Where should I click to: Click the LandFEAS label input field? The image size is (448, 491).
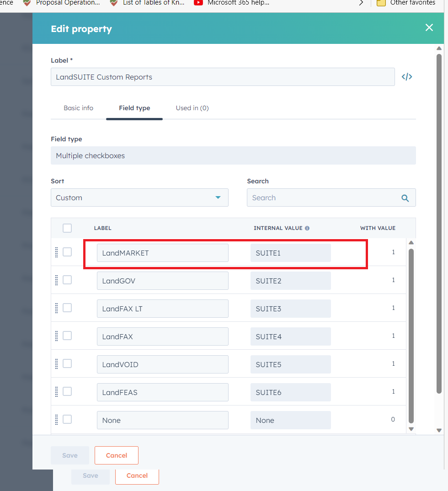coord(162,392)
